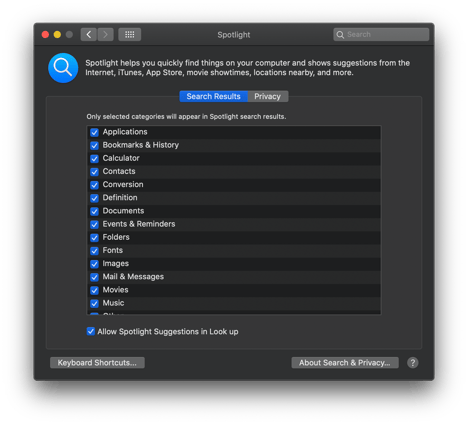468x425 pixels.
Task: Click the forward navigation arrow
Action: point(105,34)
